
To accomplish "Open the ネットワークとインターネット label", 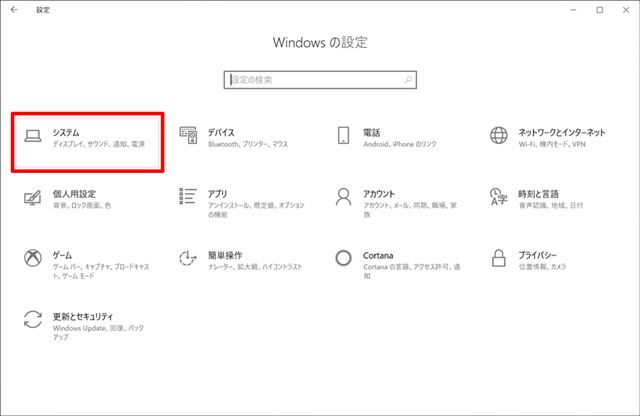I will 562,132.
